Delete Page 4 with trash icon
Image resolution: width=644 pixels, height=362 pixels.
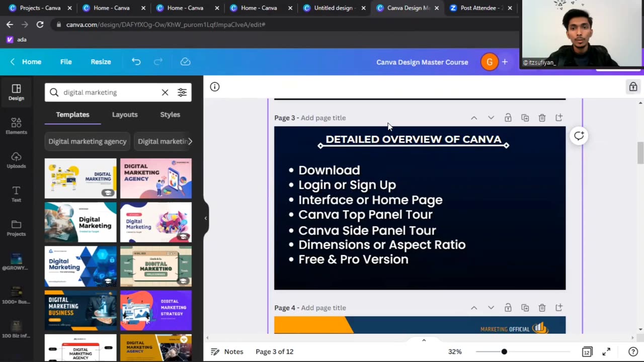coord(542,308)
